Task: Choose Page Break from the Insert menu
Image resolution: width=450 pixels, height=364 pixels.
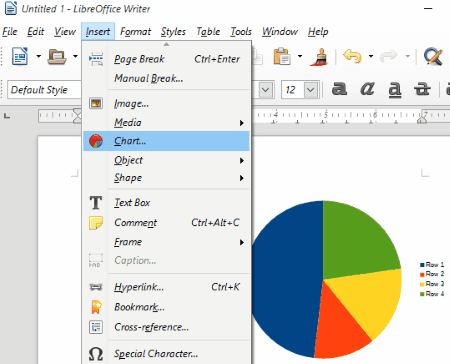Action: [x=166, y=59]
